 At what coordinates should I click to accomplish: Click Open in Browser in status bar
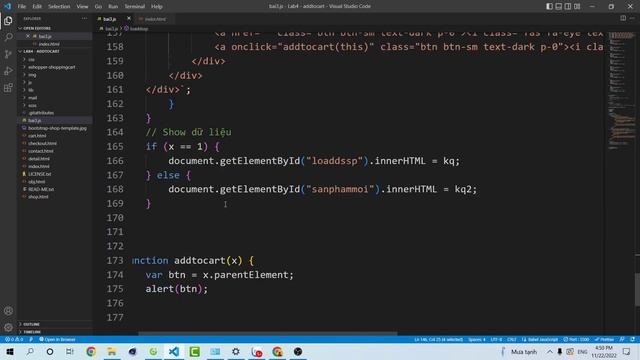57,339
